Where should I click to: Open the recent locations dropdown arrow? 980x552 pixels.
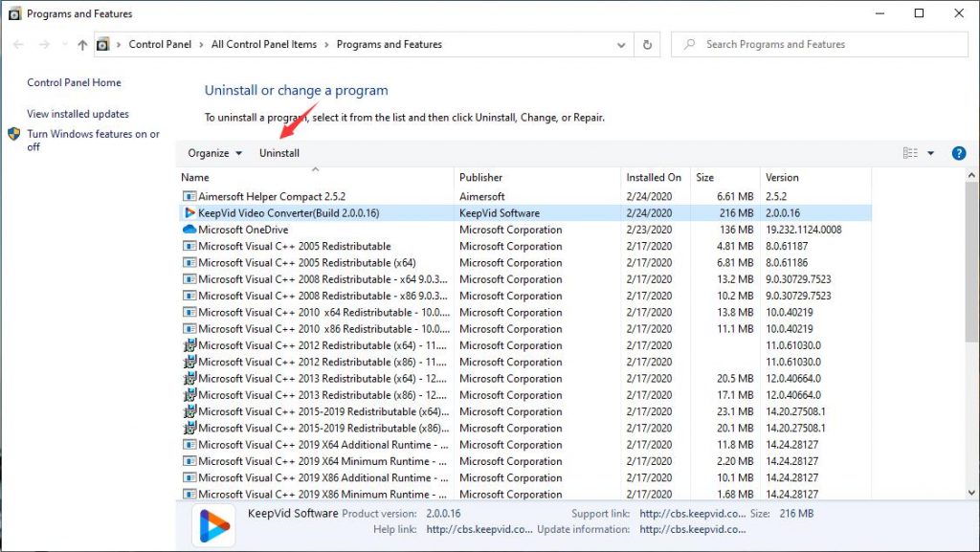tap(64, 44)
